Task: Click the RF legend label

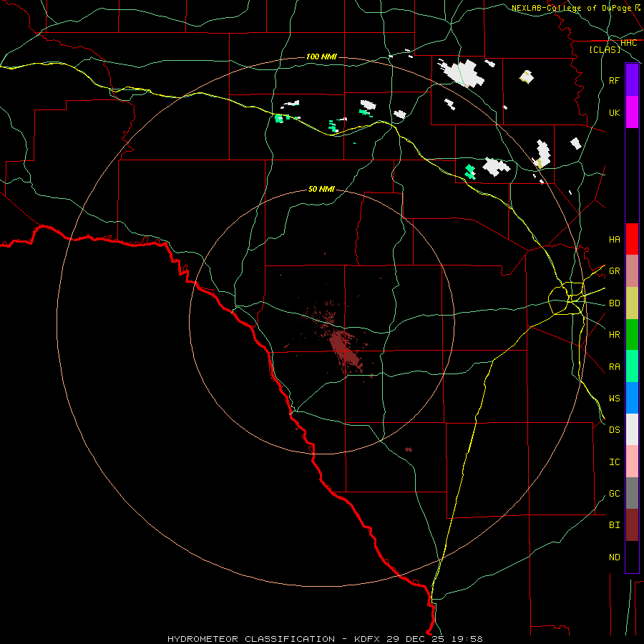Action: click(614, 80)
